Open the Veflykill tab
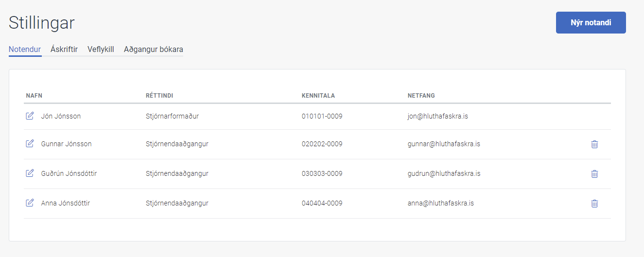This screenshot has height=257, width=644. pyautogui.click(x=101, y=49)
